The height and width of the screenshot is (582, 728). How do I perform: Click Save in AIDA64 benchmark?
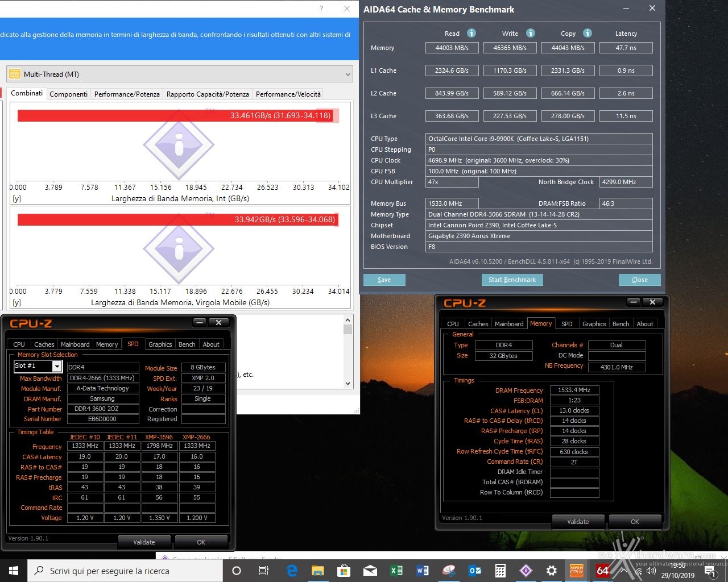pos(384,280)
